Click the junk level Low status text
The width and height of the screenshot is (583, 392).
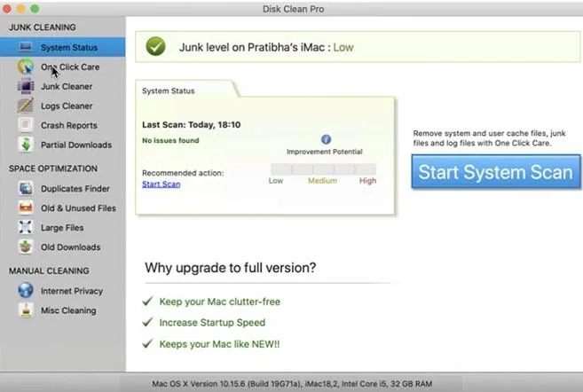tap(343, 47)
